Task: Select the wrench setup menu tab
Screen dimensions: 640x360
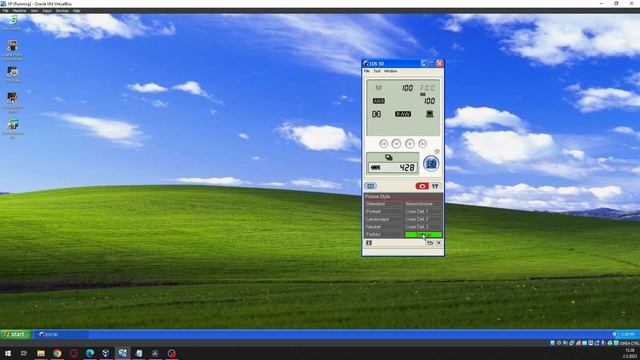Action: pos(435,186)
